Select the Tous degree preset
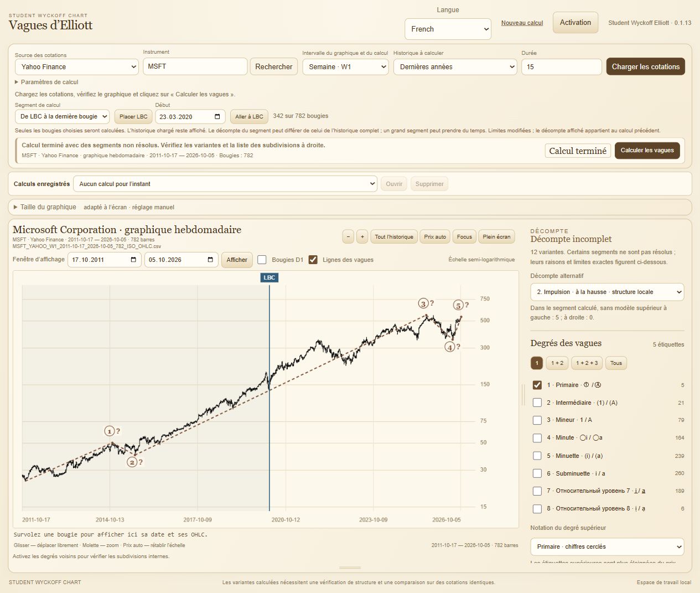The height and width of the screenshot is (593, 700). click(x=616, y=363)
